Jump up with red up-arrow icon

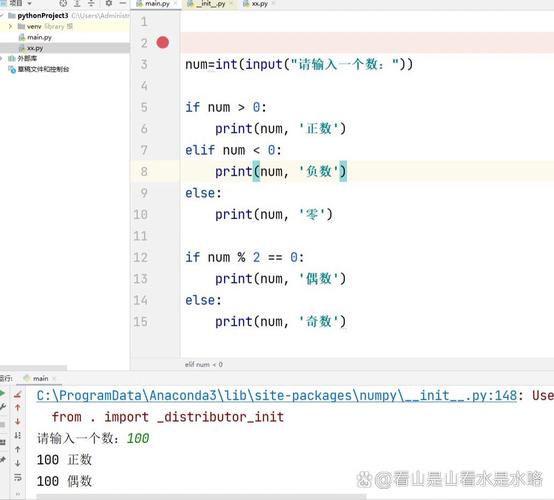18,407
